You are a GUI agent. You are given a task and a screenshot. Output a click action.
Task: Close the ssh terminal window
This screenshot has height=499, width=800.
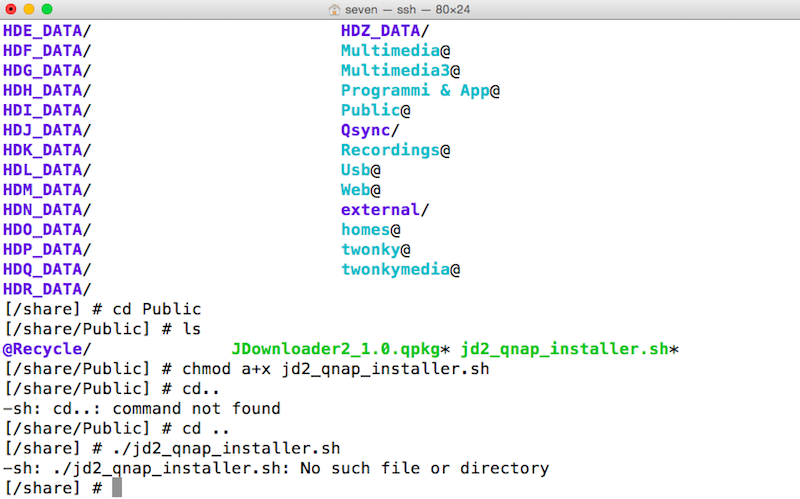click(x=12, y=9)
